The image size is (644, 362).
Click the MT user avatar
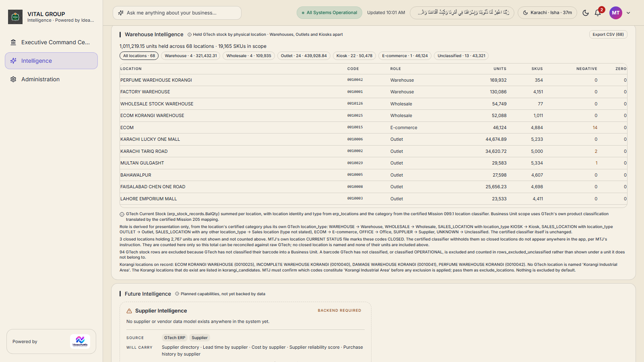click(616, 13)
